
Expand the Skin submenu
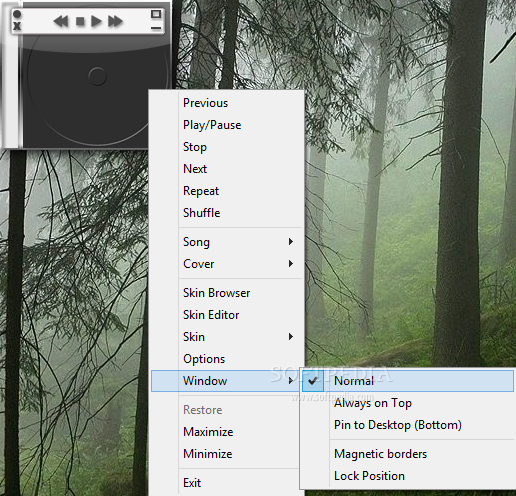227,337
